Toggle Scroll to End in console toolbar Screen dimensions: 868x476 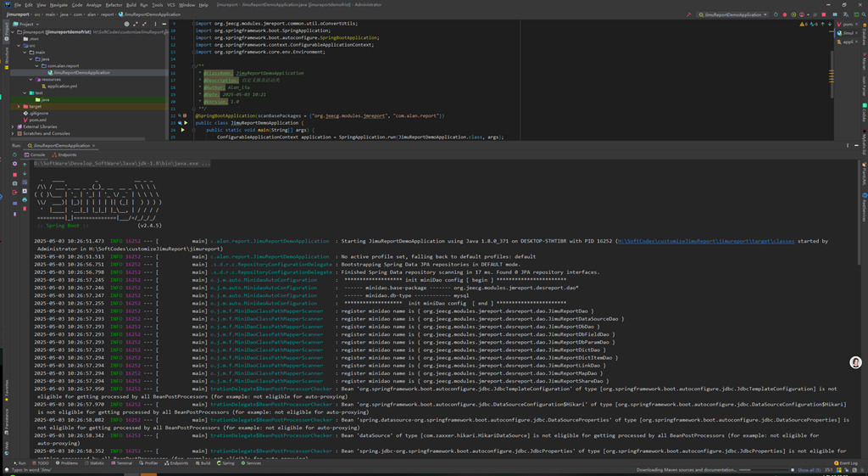point(25,191)
